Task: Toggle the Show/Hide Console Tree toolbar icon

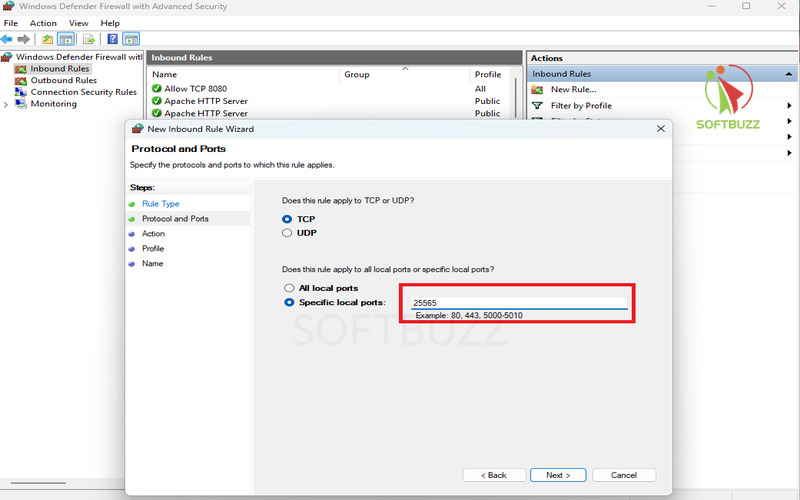Action: tap(66, 39)
